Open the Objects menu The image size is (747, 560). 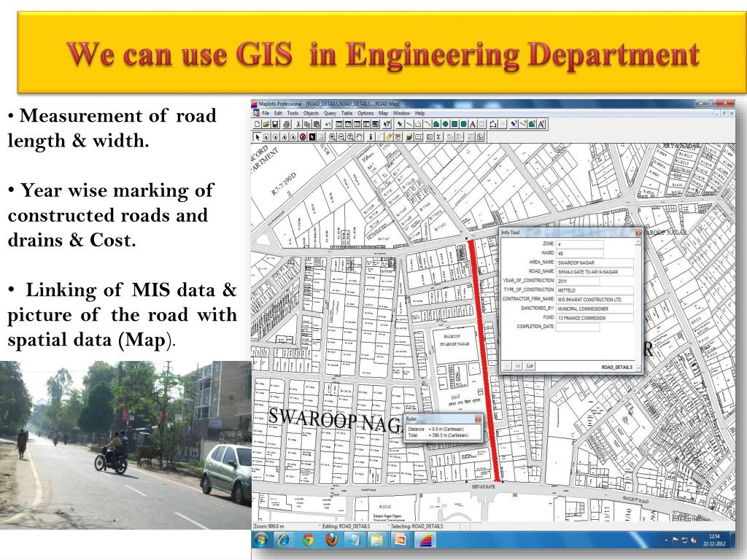[x=311, y=113]
